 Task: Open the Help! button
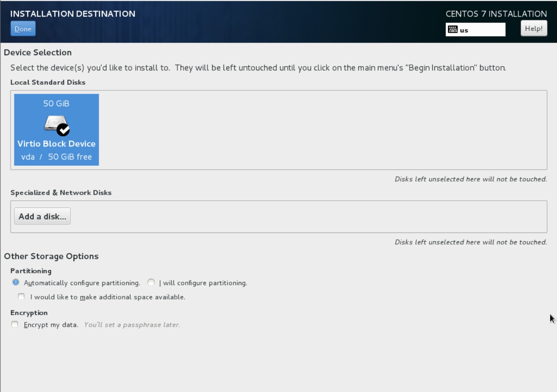coord(534,29)
